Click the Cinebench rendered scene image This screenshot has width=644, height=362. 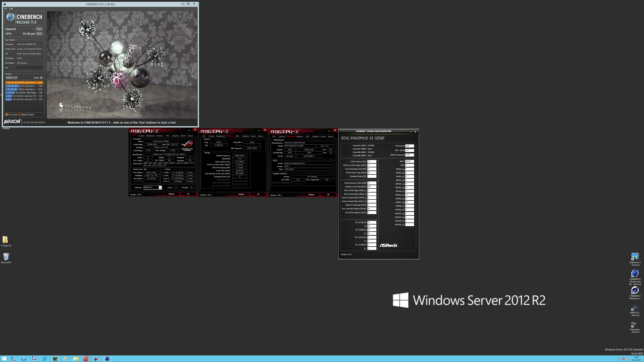(x=122, y=65)
